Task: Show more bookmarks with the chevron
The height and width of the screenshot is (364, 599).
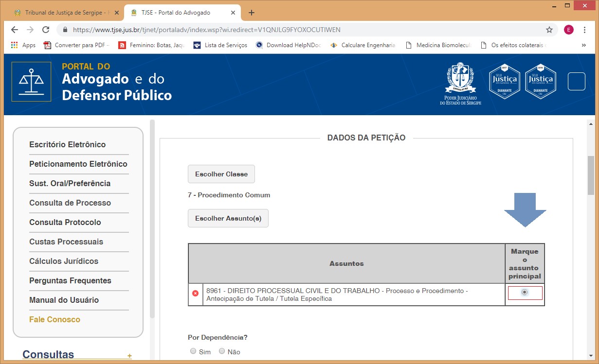Action: click(x=583, y=45)
